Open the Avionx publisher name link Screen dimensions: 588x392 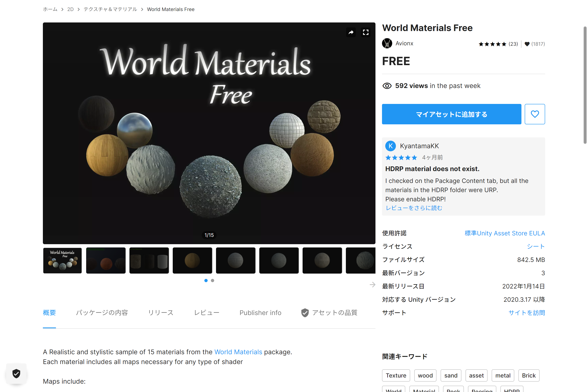click(x=405, y=43)
